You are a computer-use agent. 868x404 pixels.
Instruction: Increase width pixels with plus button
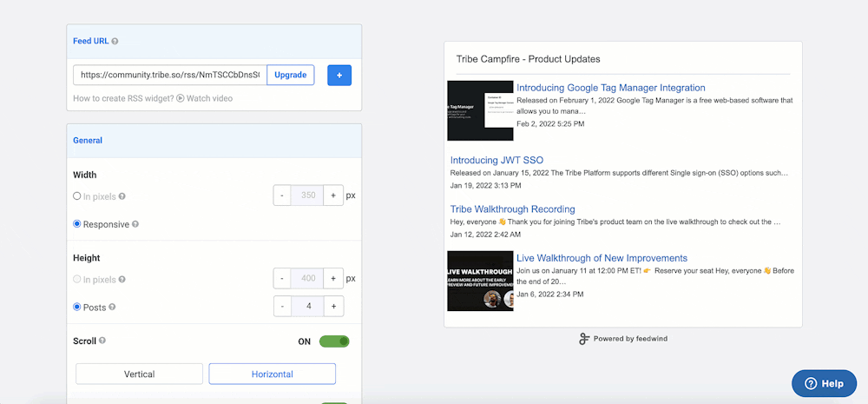(x=333, y=195)
